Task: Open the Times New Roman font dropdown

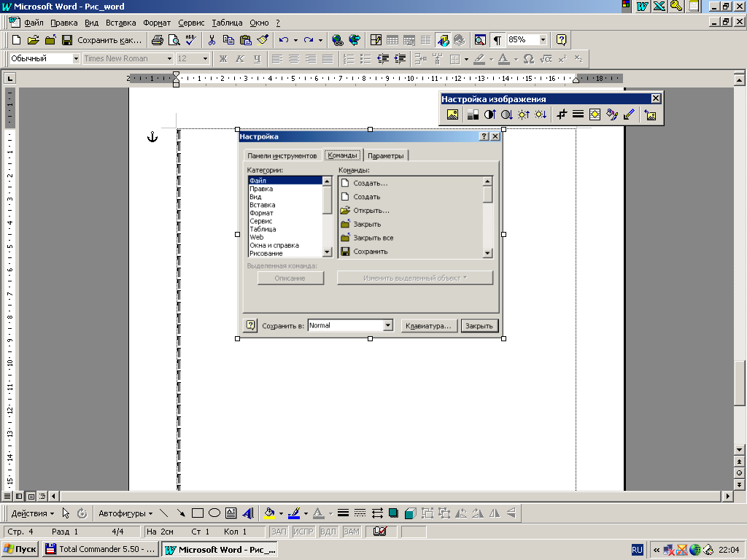Action: point(169,58)
